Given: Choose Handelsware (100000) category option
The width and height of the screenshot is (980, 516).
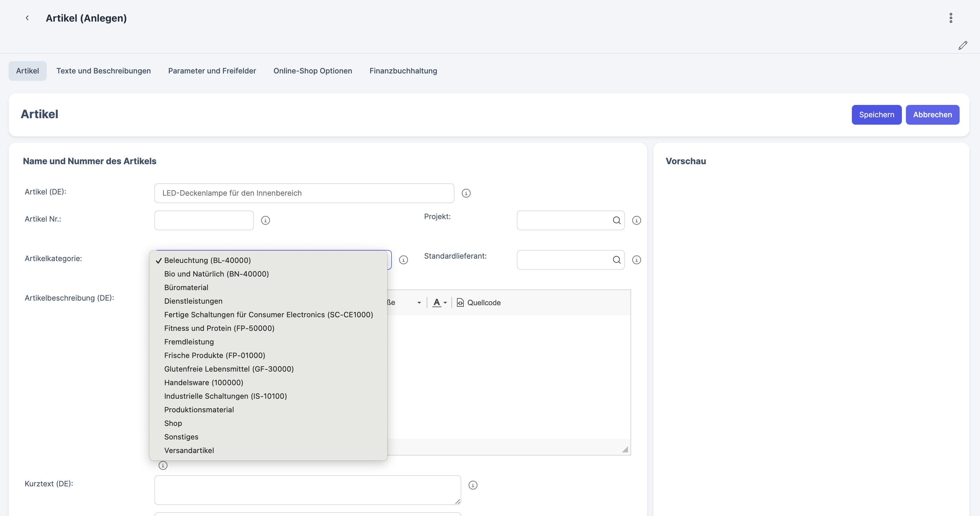Looking at the screenshot, I should pyautogui.click(x=203, y=383).
